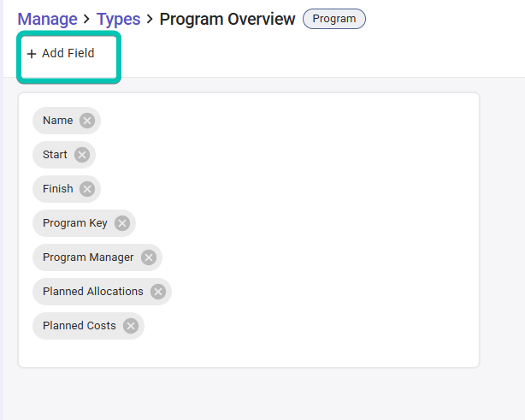Select the Planned Allocations field label
Viewport: 525px width, 420px height.
click(x=93, y=292)
